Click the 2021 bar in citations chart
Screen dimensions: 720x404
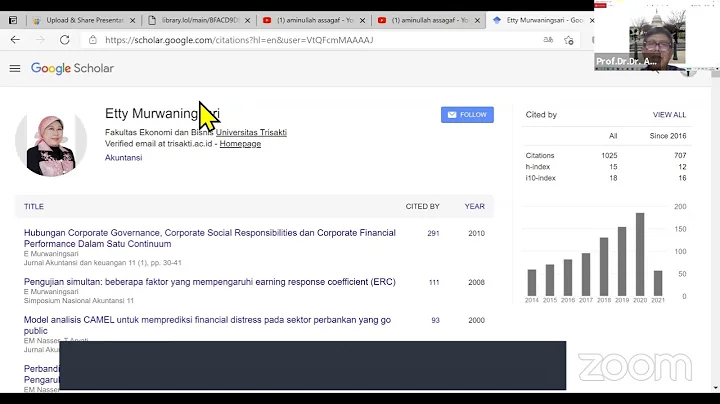point(658,283)
